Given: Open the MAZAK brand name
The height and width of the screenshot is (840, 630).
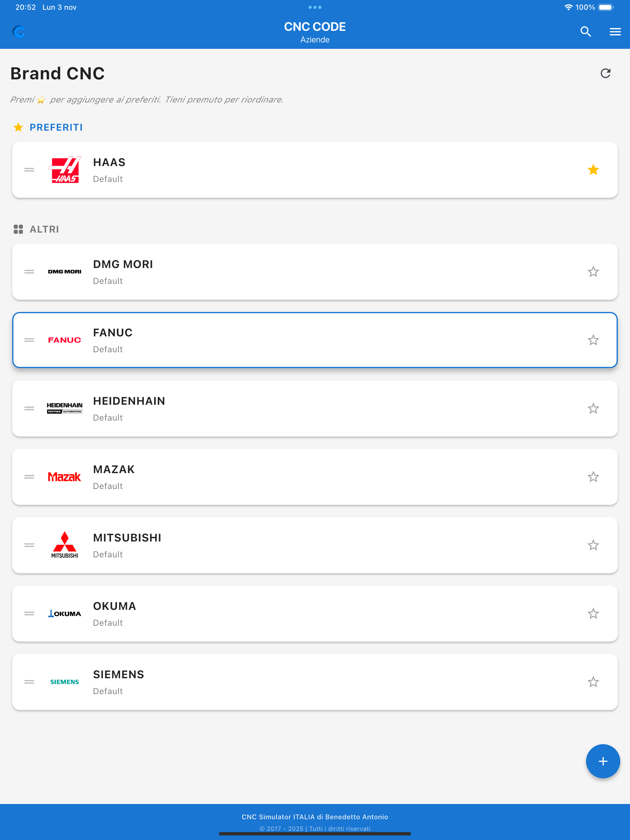Looking at the screenshot, I should pos(114,469).
